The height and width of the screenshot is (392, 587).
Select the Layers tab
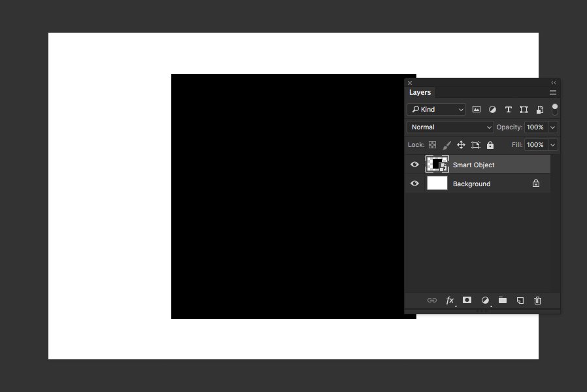(420, 92)
